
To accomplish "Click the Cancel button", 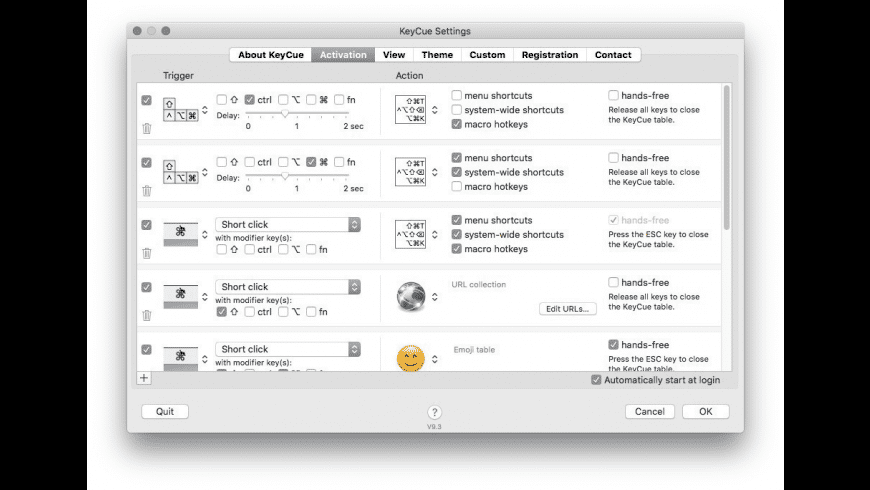I will click(650, 411).
